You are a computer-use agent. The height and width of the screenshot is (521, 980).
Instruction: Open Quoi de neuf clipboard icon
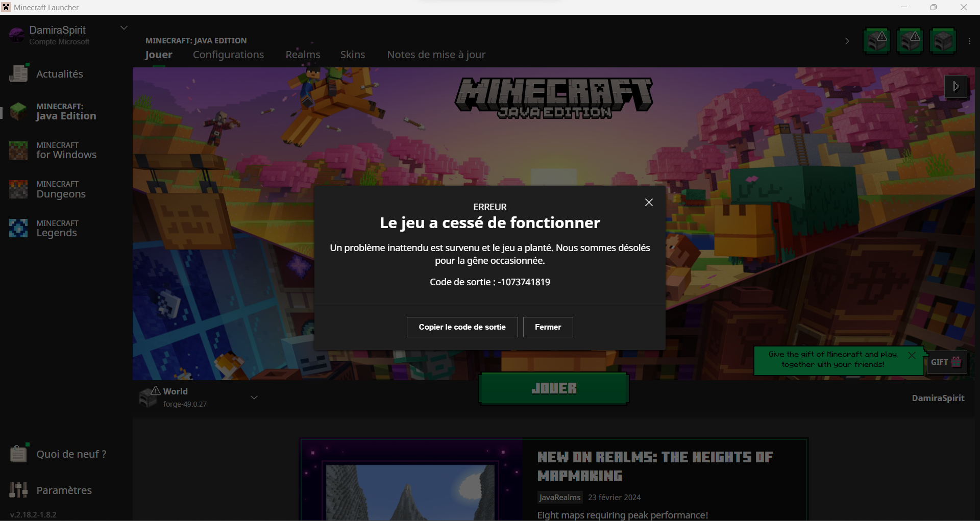point(18,453)
